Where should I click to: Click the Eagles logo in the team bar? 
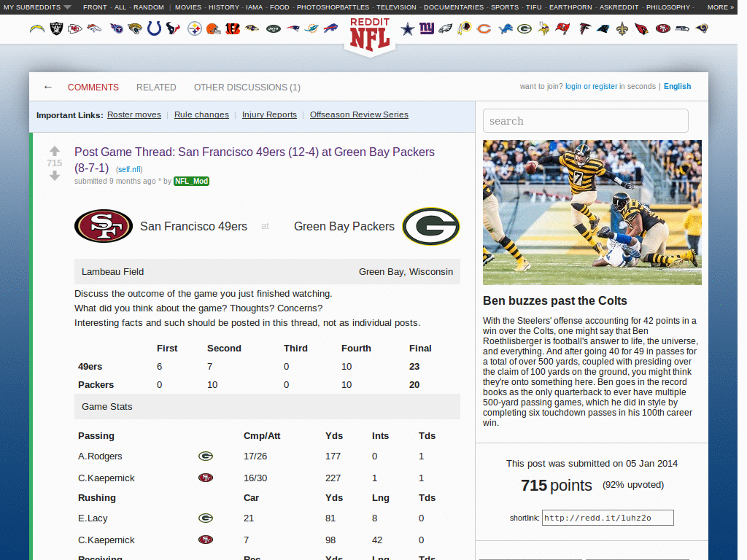446,29
